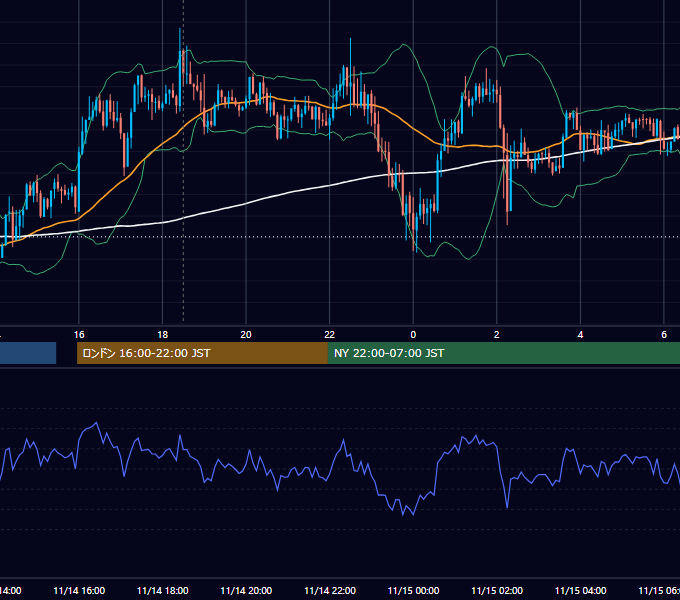The image size is (680, 600).
Task: Click the 11/15 00:00 label on the oscillator axis
Action: [413, 591]
